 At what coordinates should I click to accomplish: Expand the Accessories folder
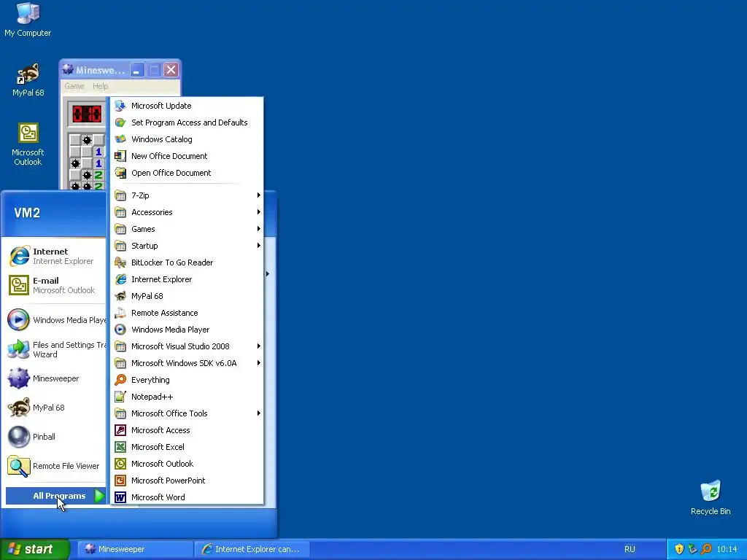click(187, 212)
